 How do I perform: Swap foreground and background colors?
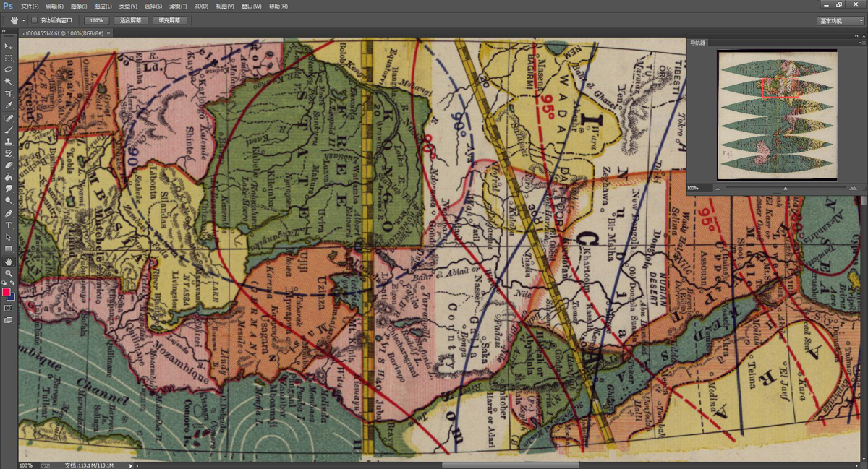pyautogui.click(x=13, y=283)
